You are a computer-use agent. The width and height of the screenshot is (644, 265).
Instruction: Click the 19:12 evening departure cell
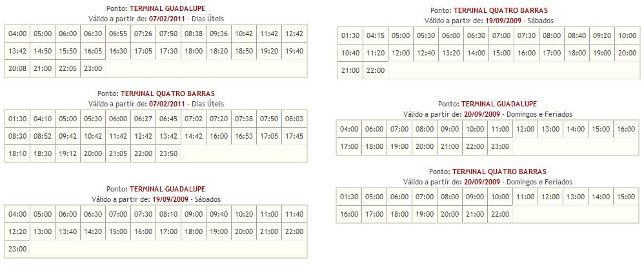[x=68, y=153]
